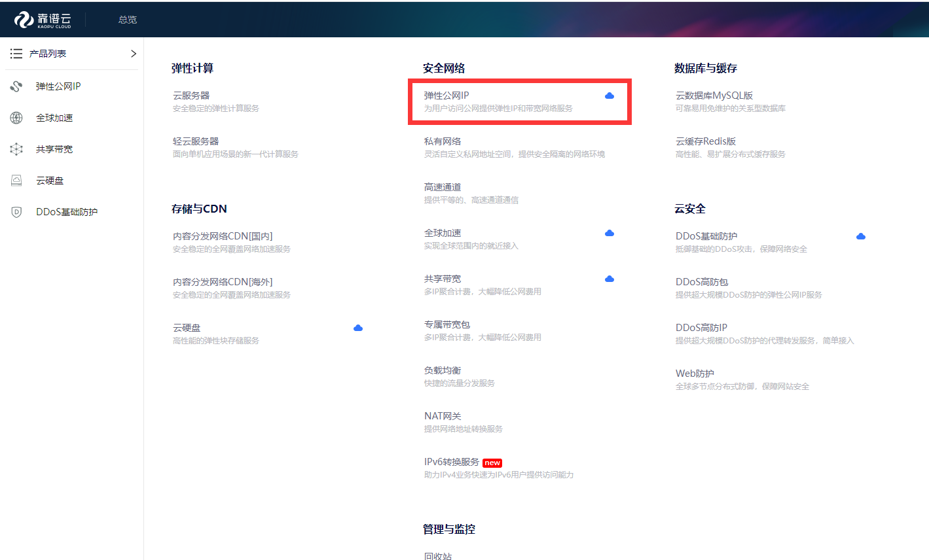Click description 提供平等的、高速通道通信
The height and width of the screenshot is (560, 929).
(471, 200)
